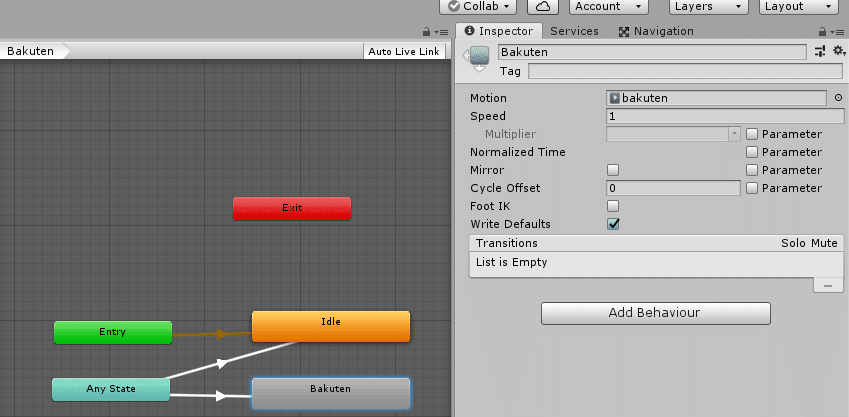Screen dimensions: 849x417
Task: Select the Entry to Idle transition arrow
Action: (220, 334)
